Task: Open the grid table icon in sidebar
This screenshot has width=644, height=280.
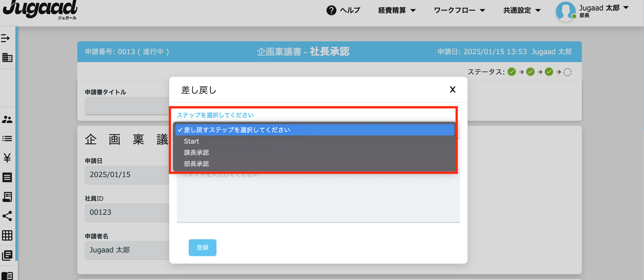Action: point(7,235)
